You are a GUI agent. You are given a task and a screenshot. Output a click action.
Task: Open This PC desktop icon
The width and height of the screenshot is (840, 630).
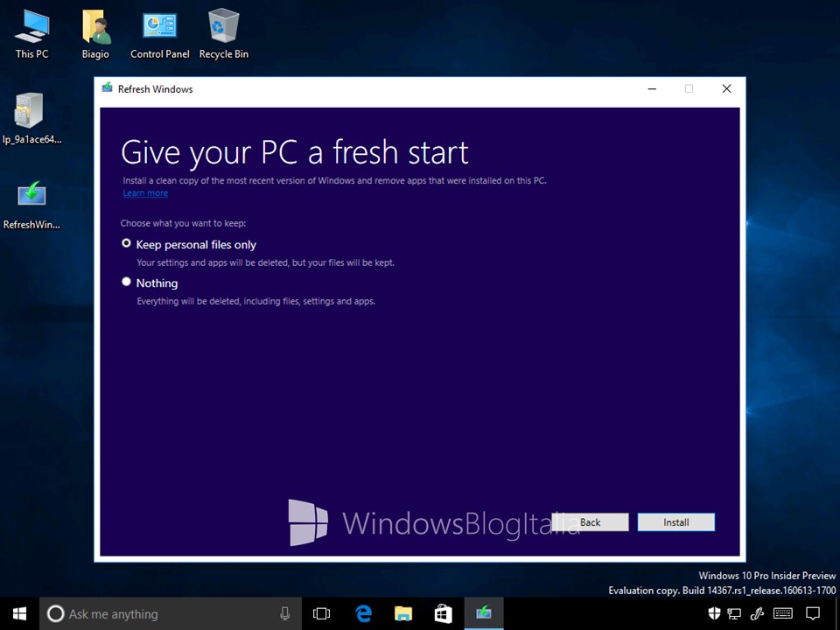pyautogui.click(x=31, y=34)
